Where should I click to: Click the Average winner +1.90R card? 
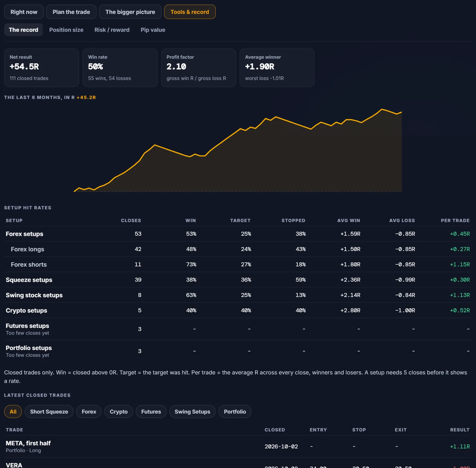click(x=277, y=68)
